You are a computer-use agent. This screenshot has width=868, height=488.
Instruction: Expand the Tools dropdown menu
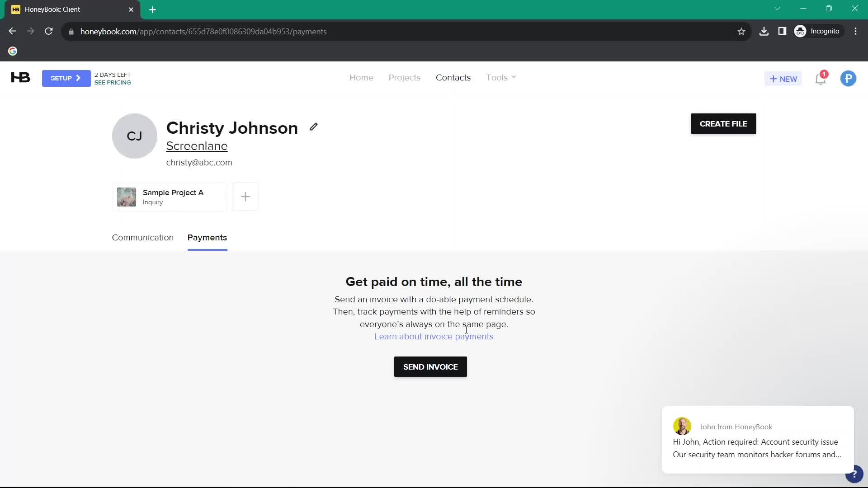pos(501,78)
